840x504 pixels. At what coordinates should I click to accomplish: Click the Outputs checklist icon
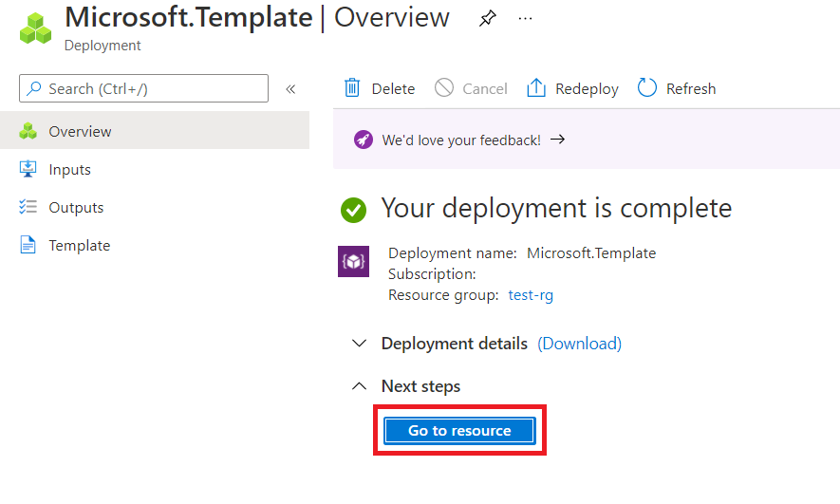tap(28, 207)
